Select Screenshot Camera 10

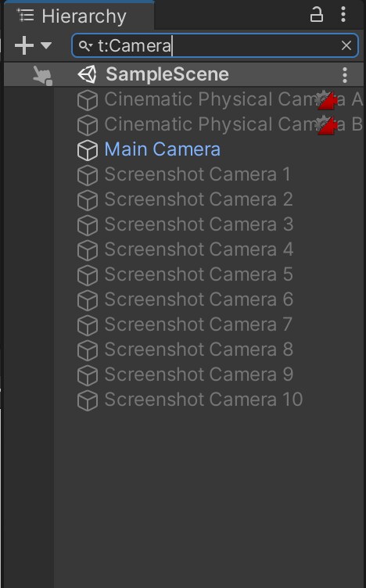[x=203, y=400]
